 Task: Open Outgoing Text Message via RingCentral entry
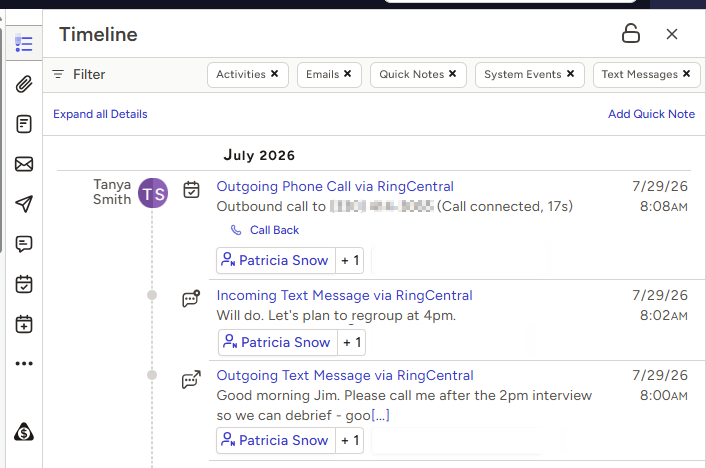pos(345,376)
